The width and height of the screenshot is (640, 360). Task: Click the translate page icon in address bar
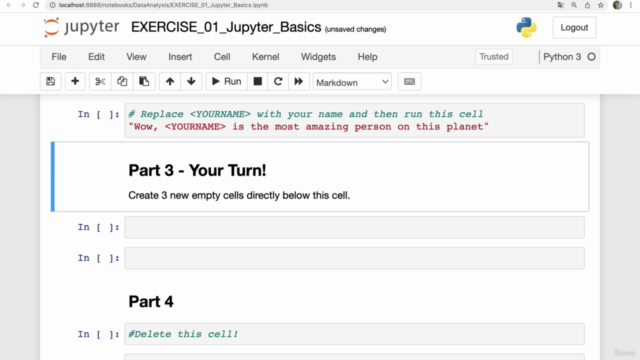(x=560, y=5)
